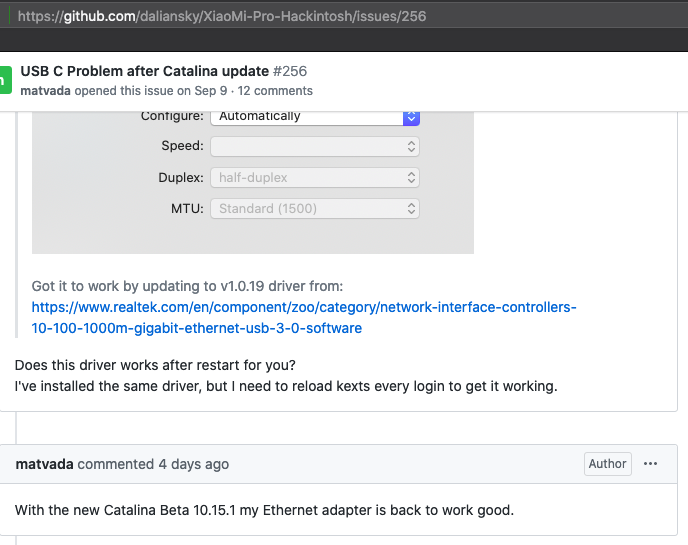The height and width of the screenshot is (545, 688).
Task: Click the 'Sep 9' issue opened date
Action: click(211, 91)
